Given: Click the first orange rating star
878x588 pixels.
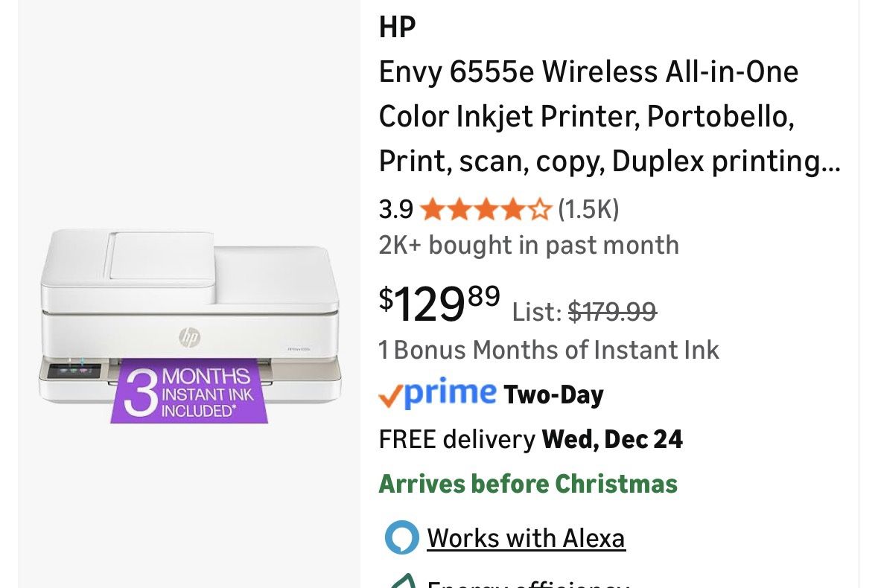Looking at the screenshot, I should click(431, 210).
